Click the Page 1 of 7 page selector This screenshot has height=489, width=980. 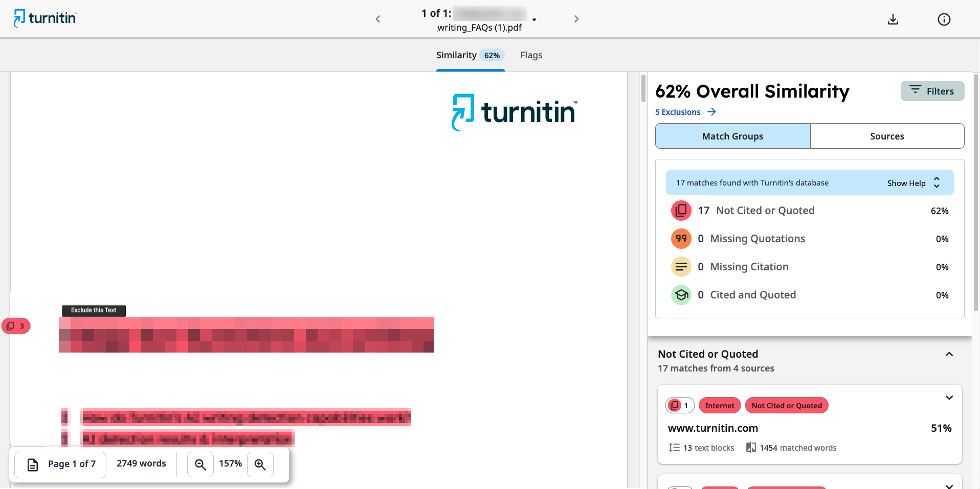coord(61,464)
